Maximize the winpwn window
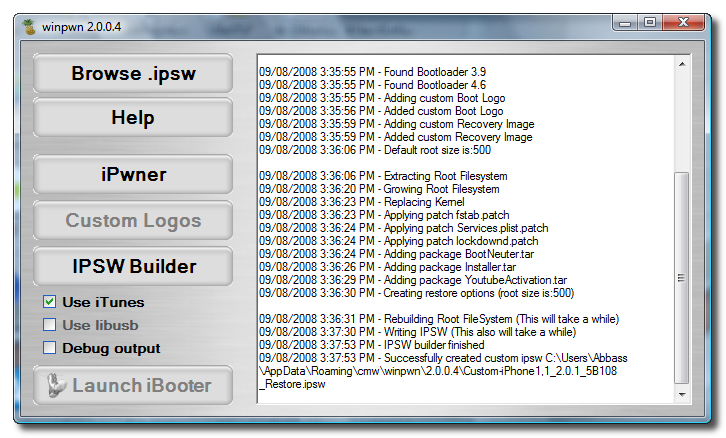Image resolution: width=726 pixels, height=438 pixels. tap(650, 22)
